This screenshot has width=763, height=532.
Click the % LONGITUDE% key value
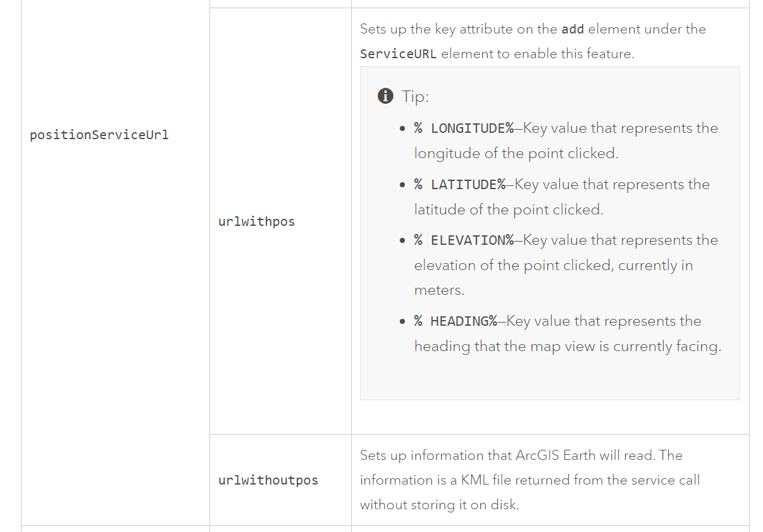pyautogui.click(x=464, y=128)
